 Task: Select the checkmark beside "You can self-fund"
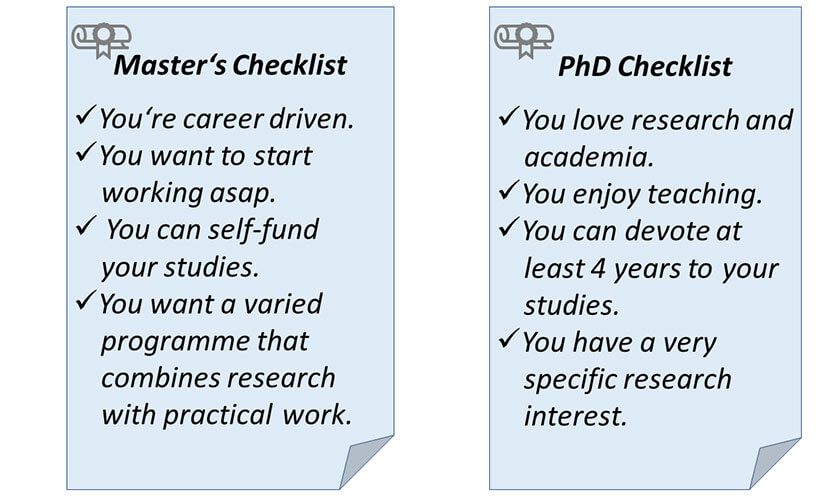(86, 225)
